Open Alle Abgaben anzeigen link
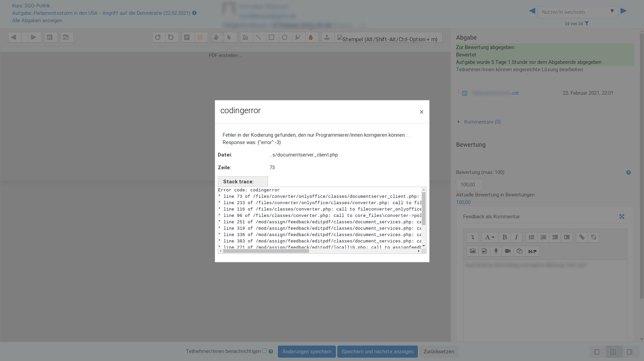This screenshot has height=361, width=644. [x=37, y=20]
